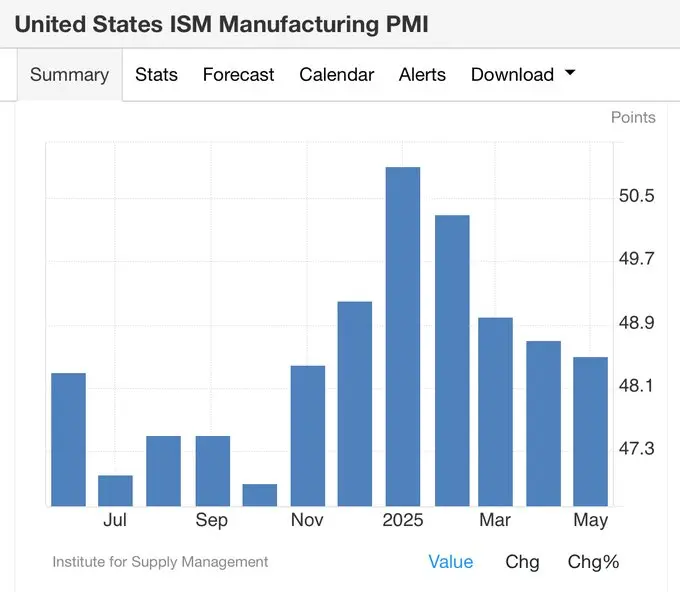Viewport: 680px width, 592px height.
Task: Click the Download dropdown arrow
Action: pyautogui.click(x=570, y=74)
